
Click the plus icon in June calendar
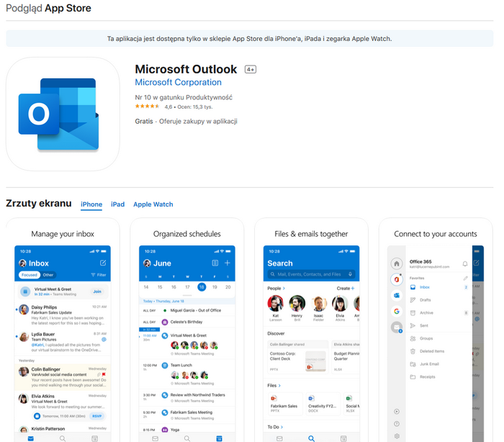(228, 263)
